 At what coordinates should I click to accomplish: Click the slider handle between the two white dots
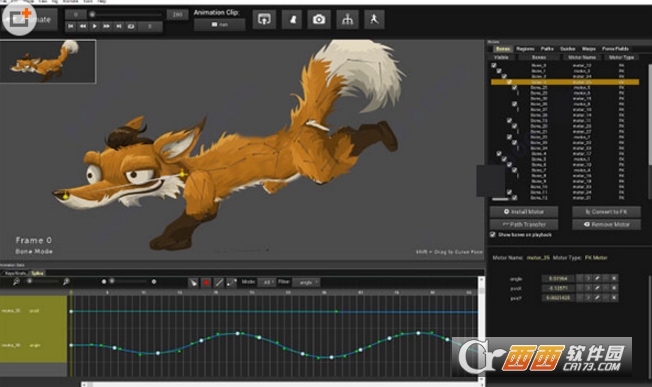coord(112,281)
